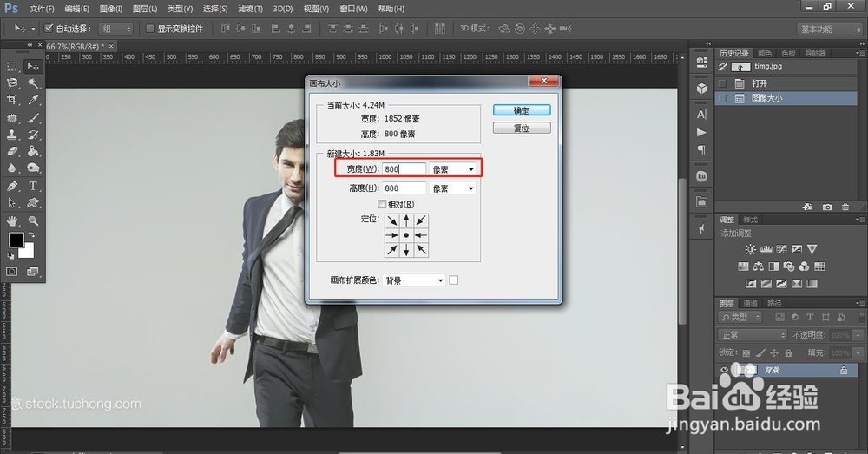This screenshot has height=454, width=868.
Task: Add a Color Balance adjustment
Action: point(759,266)
